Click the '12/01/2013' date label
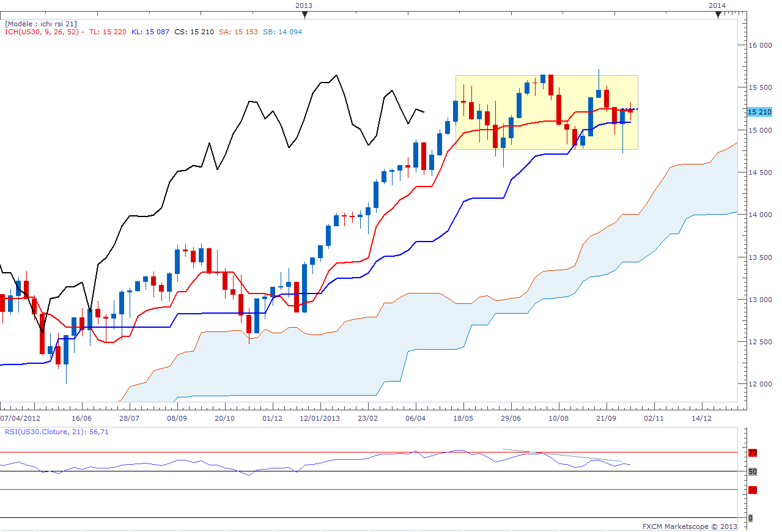The image size is (782, 532). pos(320,418)
